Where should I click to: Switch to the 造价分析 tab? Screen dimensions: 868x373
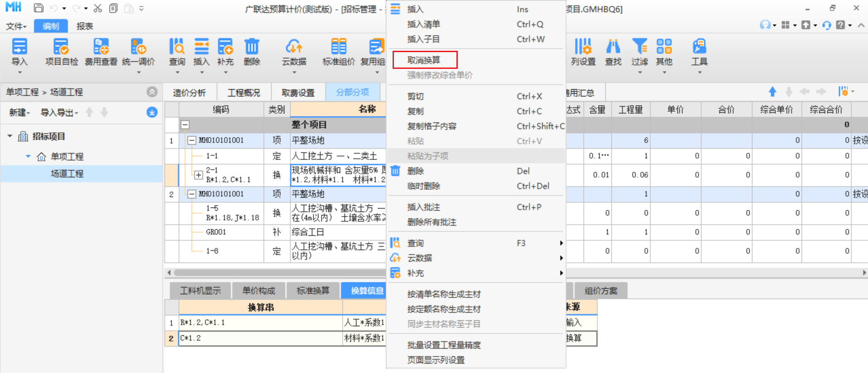pyautogui.click(x=189, y=92)
